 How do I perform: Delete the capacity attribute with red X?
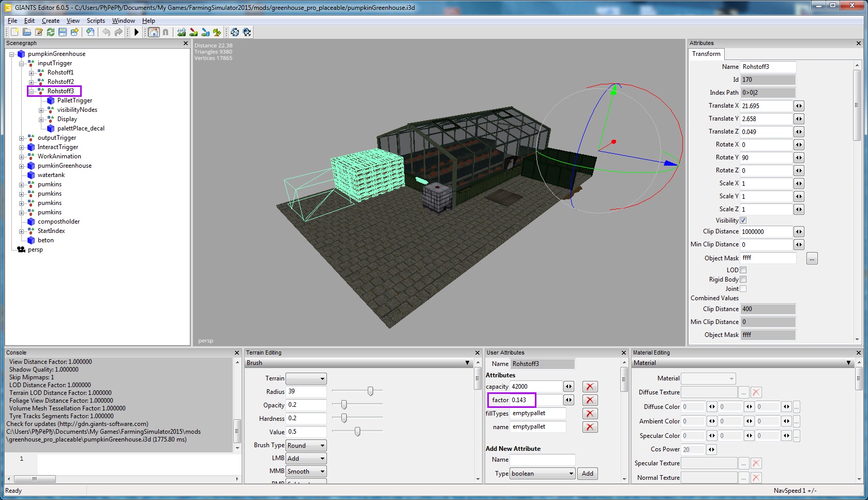(590, 387)
